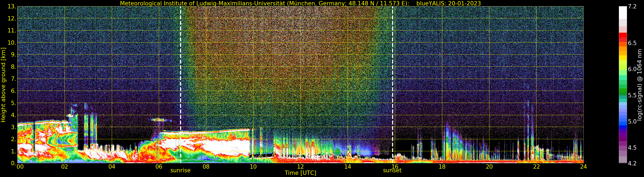Click the 'Time [UTC]' x-axis label
This screenshot has width=644, height=177.
300,173
